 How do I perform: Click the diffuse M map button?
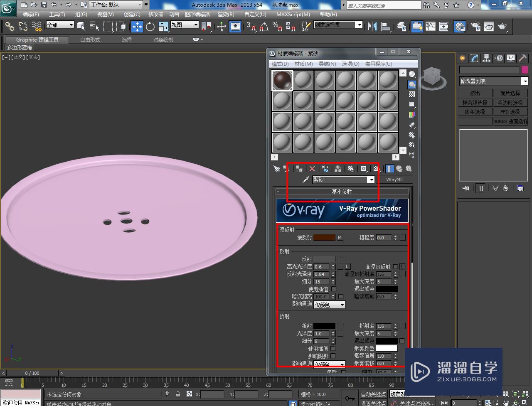coord(340,238)
